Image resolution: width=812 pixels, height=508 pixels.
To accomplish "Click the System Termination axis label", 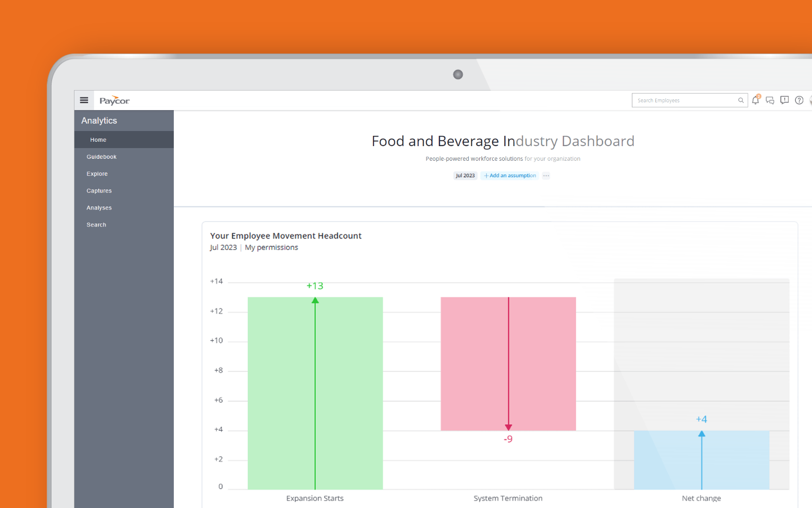I will pyautogui.click(x=508, y=498).
